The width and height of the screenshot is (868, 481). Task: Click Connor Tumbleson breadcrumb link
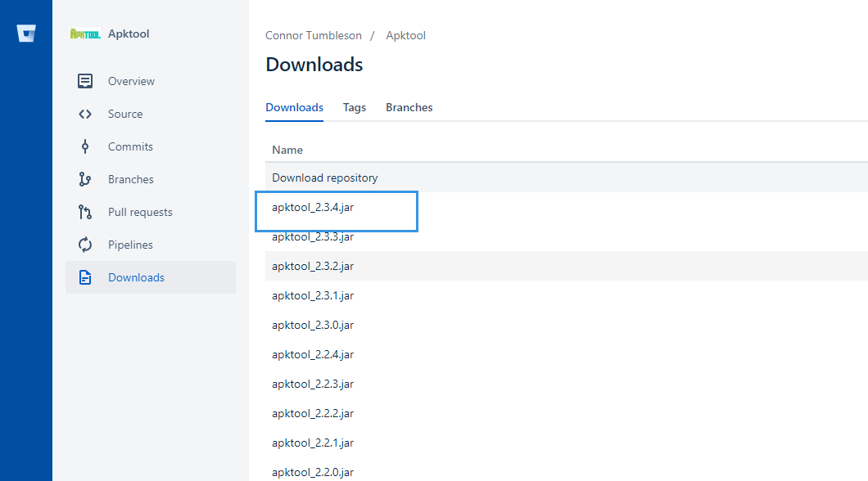[x=314, y=35]
